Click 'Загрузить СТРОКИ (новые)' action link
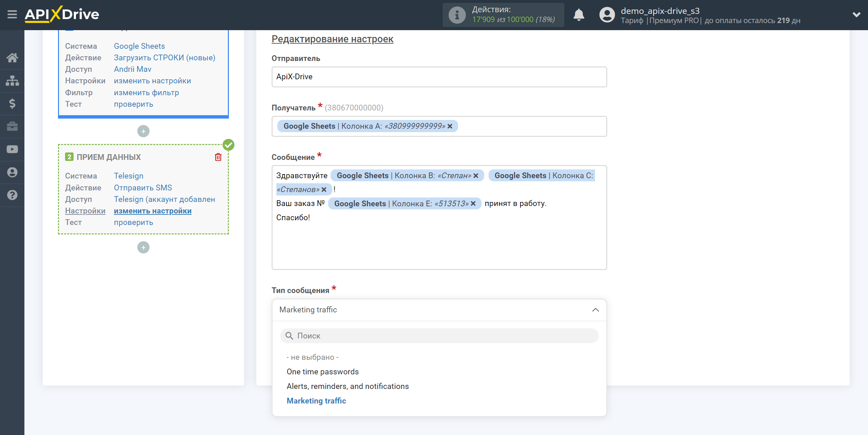The image size is (868, 435). (x=164, y=58)
